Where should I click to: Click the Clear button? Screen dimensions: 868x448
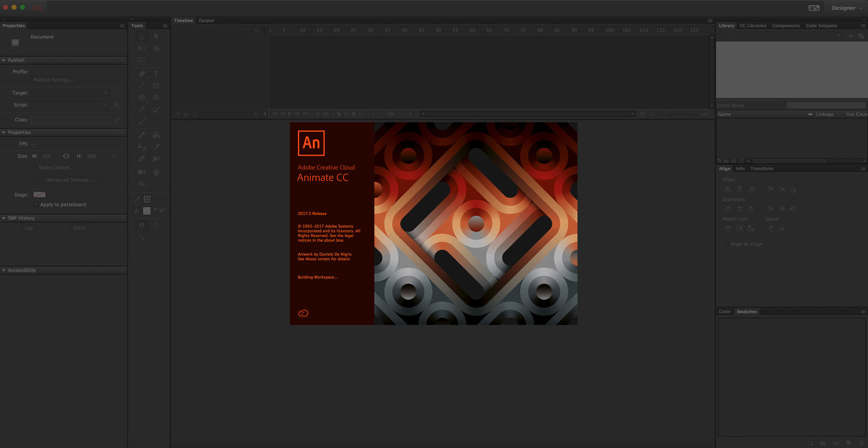click(80, 228)
